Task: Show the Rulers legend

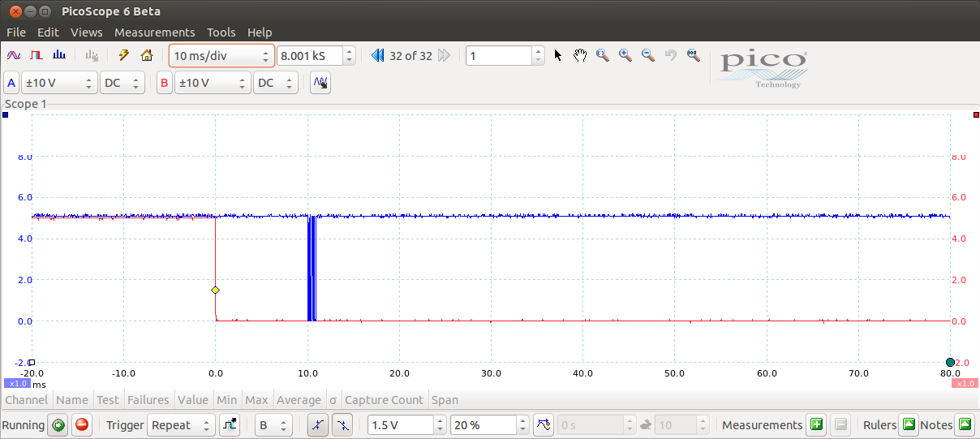Action: click(x=909, y=424)
